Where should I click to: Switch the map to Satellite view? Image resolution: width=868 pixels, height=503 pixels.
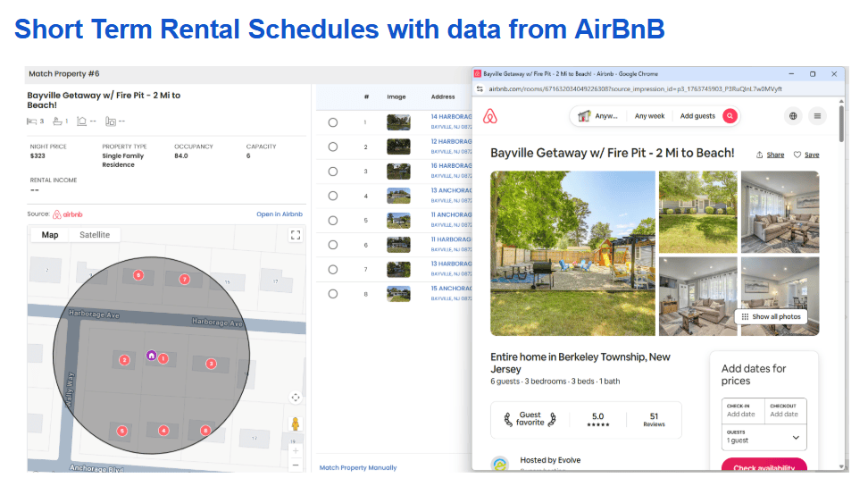(x=95, y=235)
